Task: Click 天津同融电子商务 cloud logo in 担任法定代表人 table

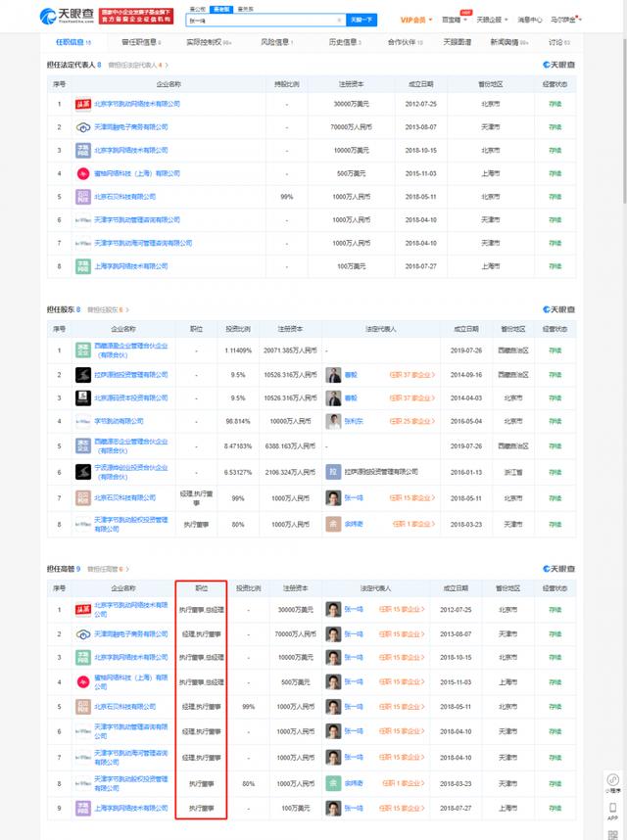Action: point(82,127)
